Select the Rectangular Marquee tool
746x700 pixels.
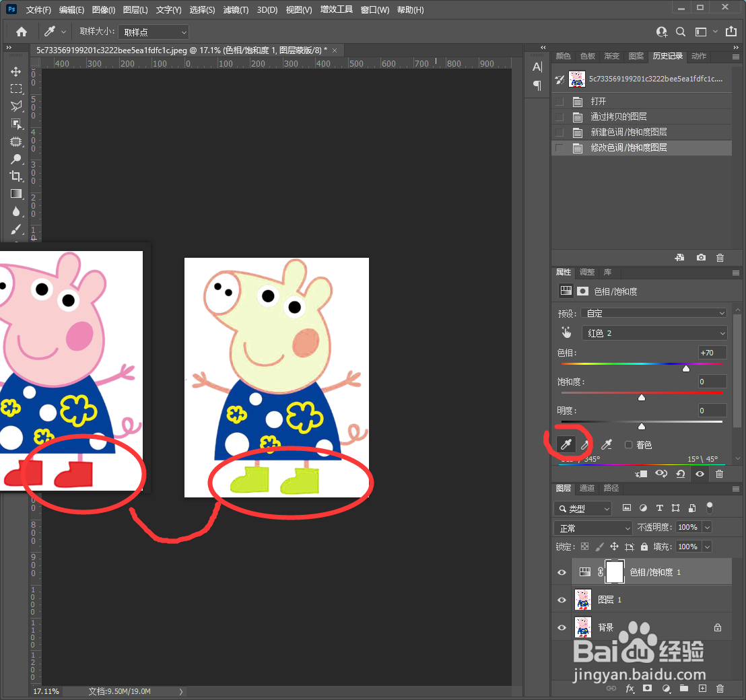16,89
